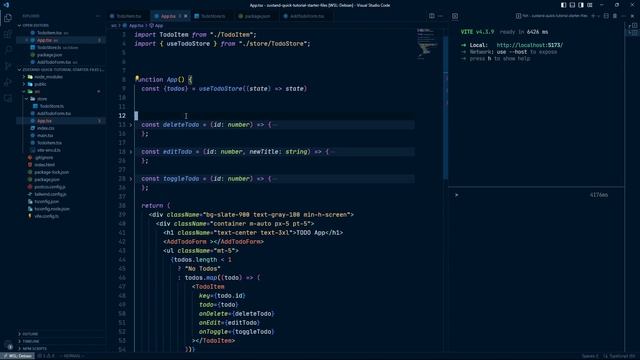Split the terminal
This screenshot has width=640, height=360.
click(606, 16)
